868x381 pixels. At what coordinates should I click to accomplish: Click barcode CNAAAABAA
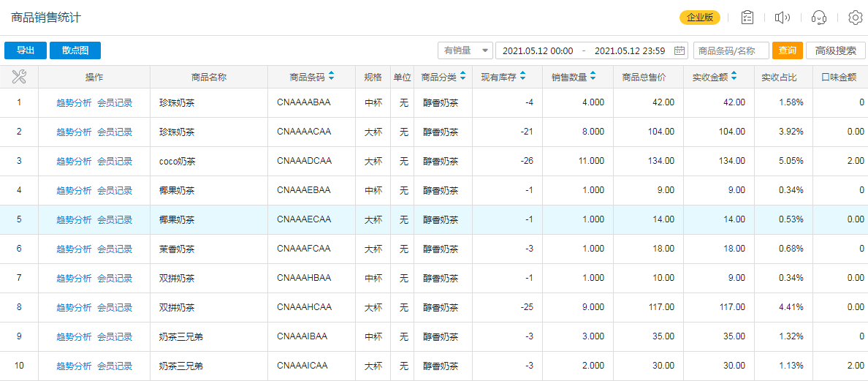304,102
